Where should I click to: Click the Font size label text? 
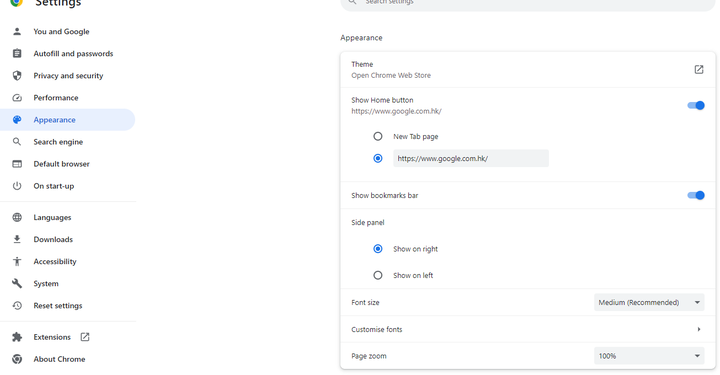[x=365, y=303]
